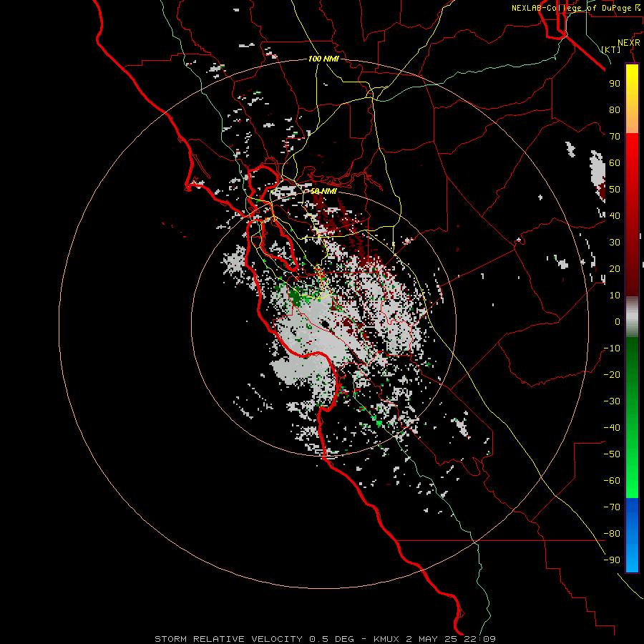Click the -90 value on velocity scale
Image resolution: width=644 pixels, height=644 pixels.
pos(612,560)
